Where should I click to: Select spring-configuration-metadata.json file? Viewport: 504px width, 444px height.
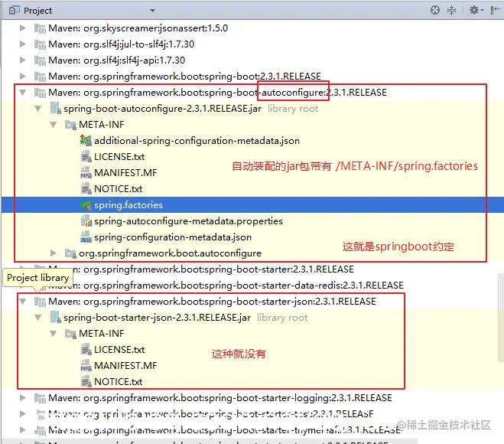173,237
